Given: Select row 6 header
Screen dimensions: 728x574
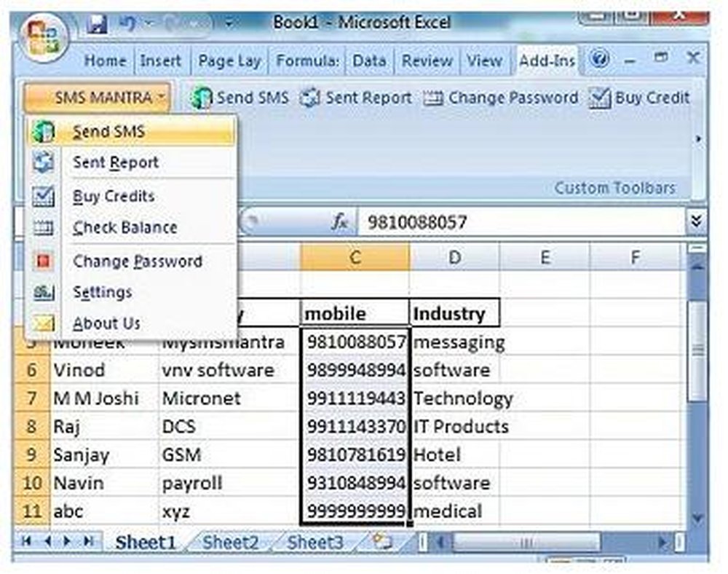Looking at the screenshot, I should click(x=31, y=370).
